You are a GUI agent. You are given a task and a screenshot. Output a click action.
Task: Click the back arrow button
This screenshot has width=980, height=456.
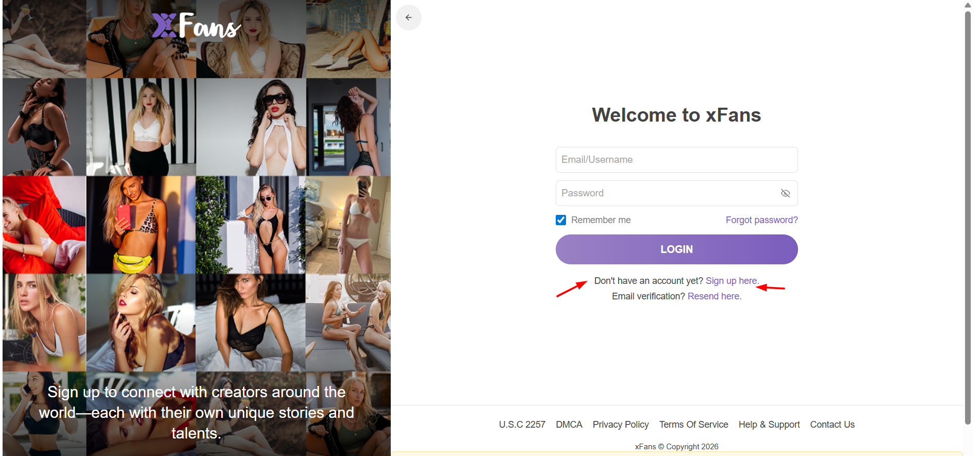pyautogui.click(x=408, y=18)
